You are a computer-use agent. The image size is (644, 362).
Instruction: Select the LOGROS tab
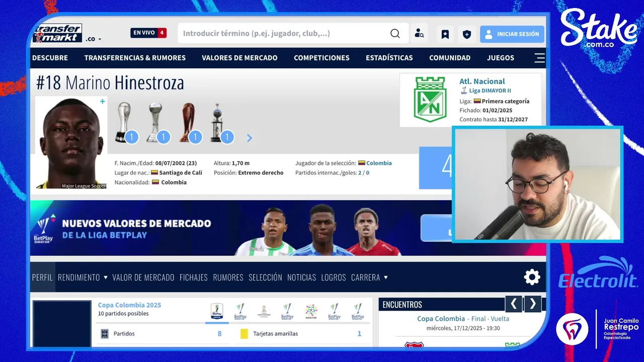(x=334, y=277)
